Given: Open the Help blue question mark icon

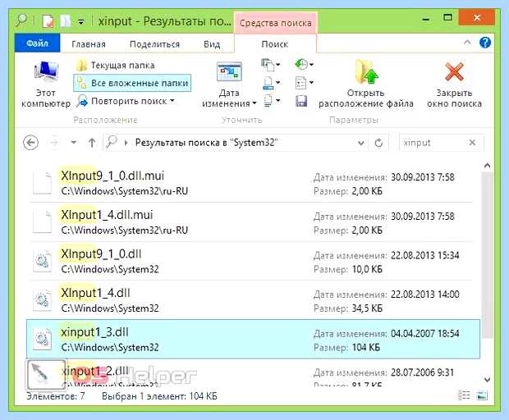Looking at the screenshot, I should tap(485, 43).
